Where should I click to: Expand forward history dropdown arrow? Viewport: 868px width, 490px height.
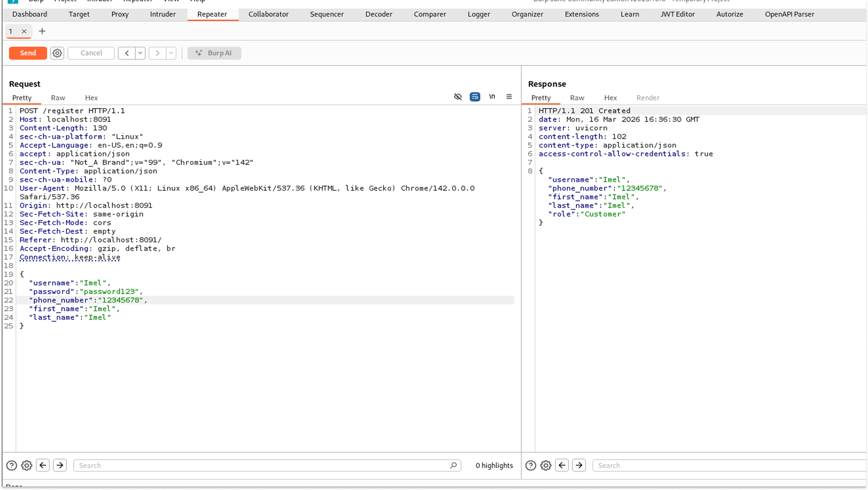tap(171, 53)
